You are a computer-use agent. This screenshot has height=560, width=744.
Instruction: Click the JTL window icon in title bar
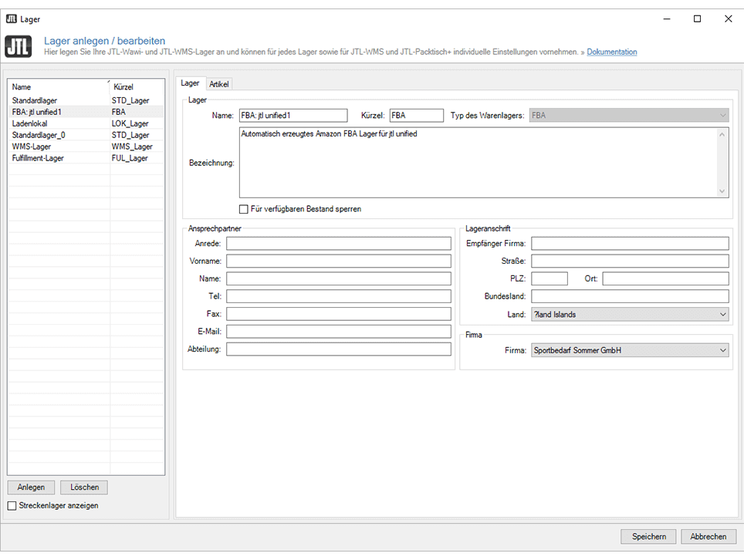tap(11, 19)
